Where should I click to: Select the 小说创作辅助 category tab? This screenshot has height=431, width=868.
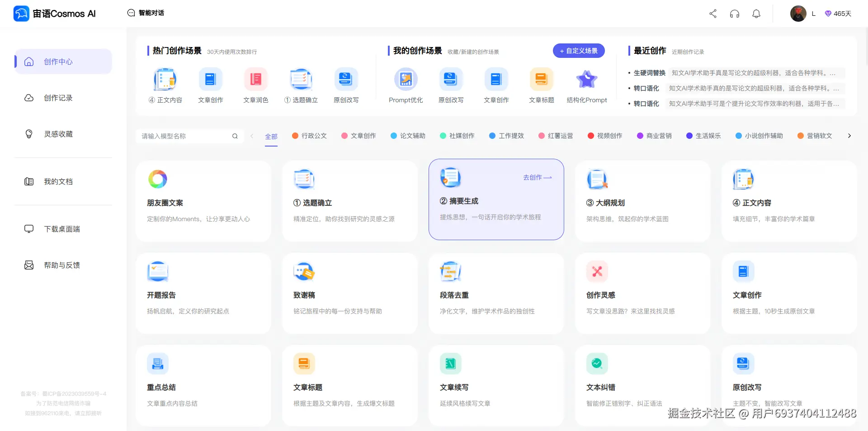[x=759, y=136]
